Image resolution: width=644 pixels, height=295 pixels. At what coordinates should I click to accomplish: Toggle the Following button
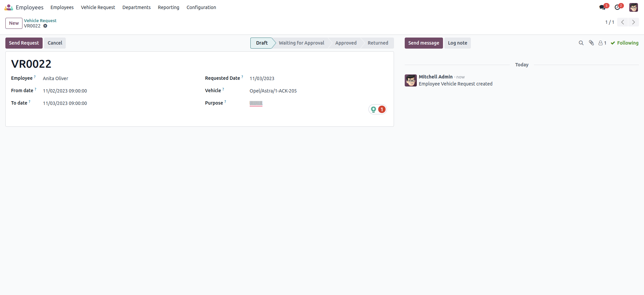pyautogui.click(x=625, y=43)
